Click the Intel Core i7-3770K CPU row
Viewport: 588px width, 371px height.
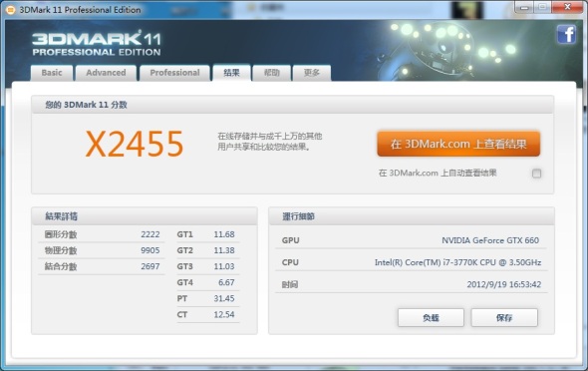411,262
